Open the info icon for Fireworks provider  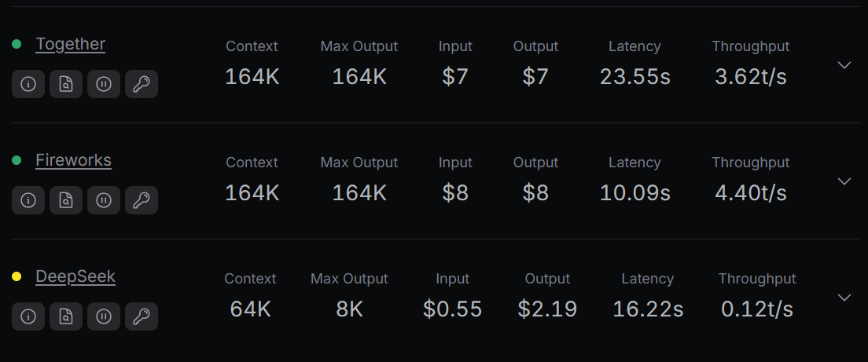tap(28, 200)
